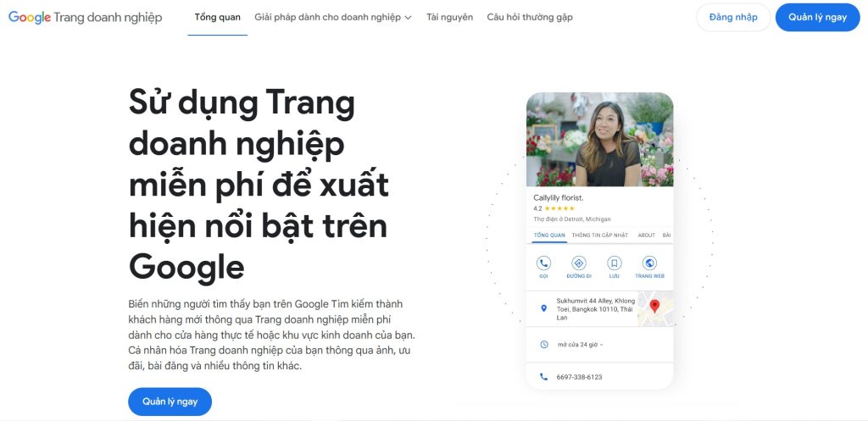The image size is (868, 421).
Task: Click Quản lý ngay button in header
Action: tap(818, 17)
